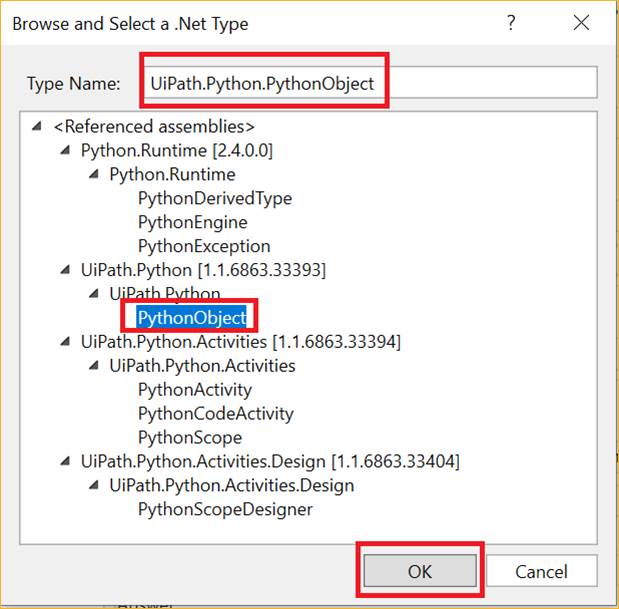Click the Cancel button

(x=541, y=571)
